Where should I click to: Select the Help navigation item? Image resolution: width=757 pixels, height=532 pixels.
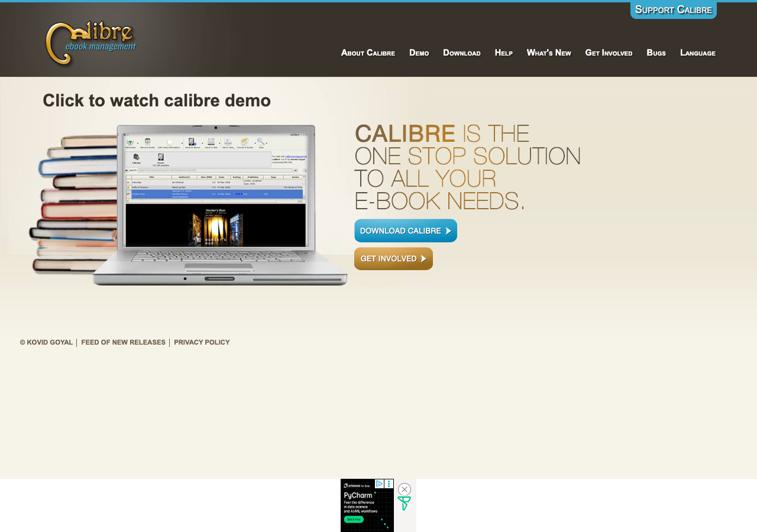(x=504, y=52)
